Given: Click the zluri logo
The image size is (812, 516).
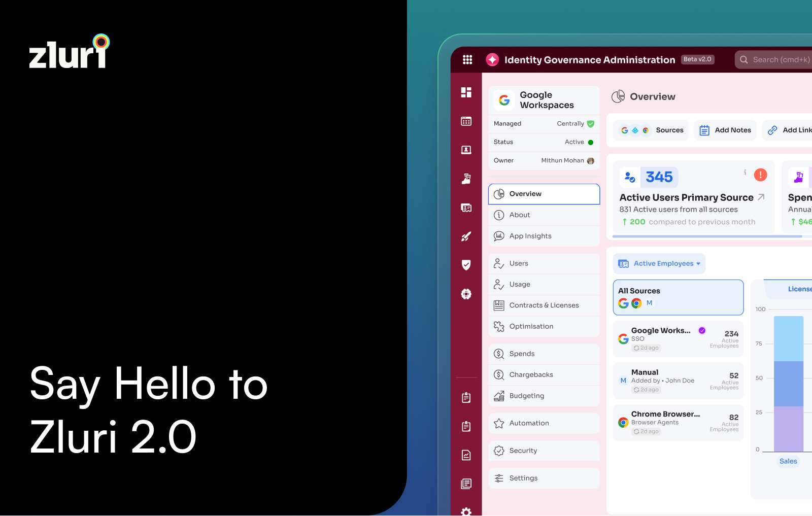Looking at the screenshot, I should pyautogui.click(x=69, y=51).
